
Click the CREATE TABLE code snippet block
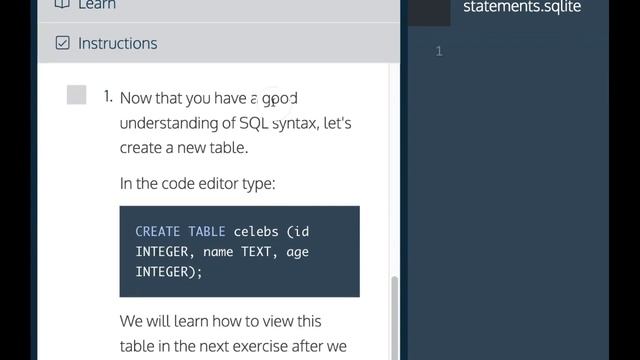coord(240,251)
